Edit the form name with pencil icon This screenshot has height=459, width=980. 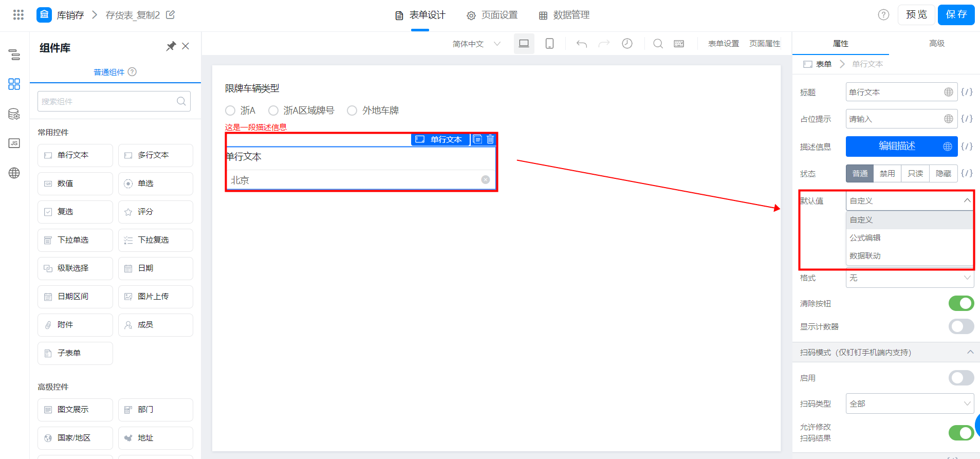tap(171, 15)
